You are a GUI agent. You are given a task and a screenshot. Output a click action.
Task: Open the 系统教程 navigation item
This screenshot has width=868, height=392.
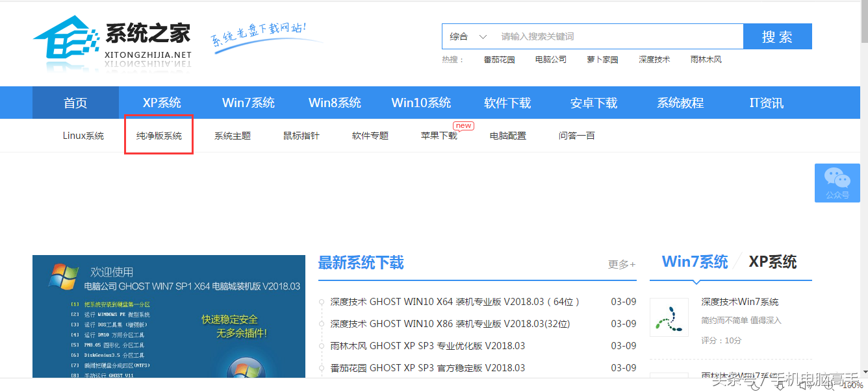pos(680,103)
